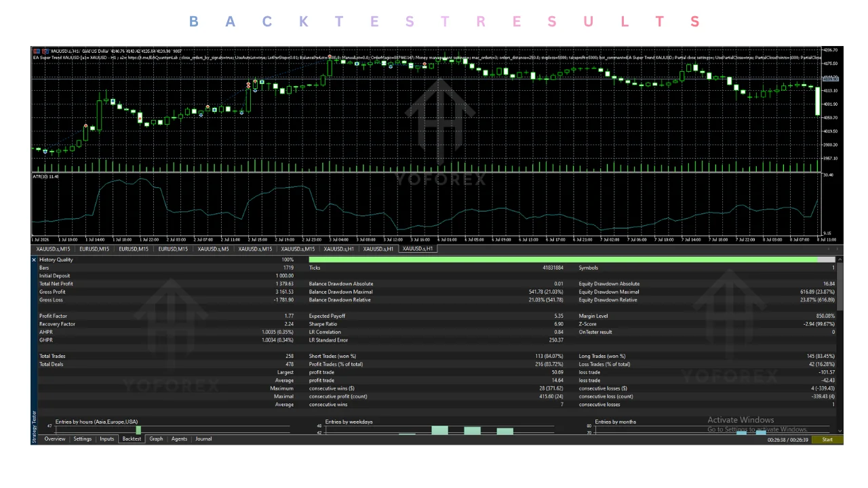Click the Ticks value 41831884
The width and height of the screenshot is (868, 488).
553,268
